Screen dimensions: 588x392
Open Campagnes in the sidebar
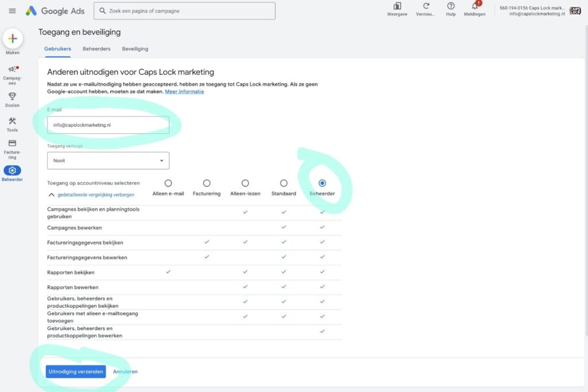coord(13,75)
